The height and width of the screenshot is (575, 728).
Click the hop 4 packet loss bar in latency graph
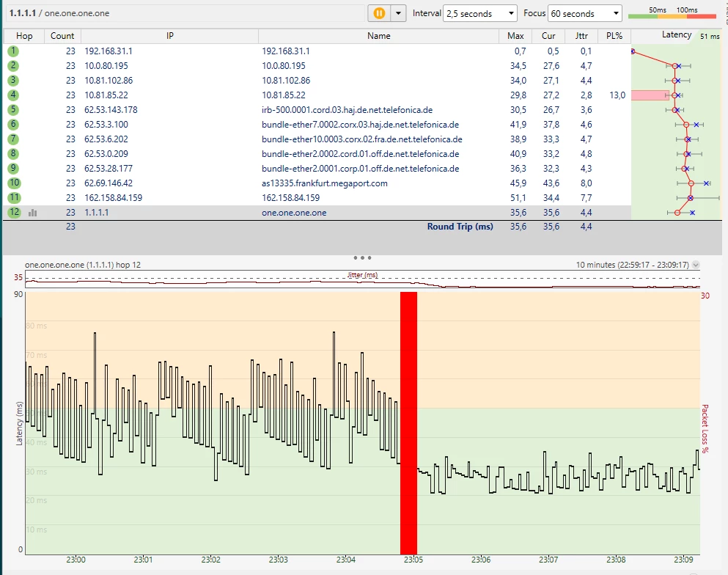click(650, 95)
